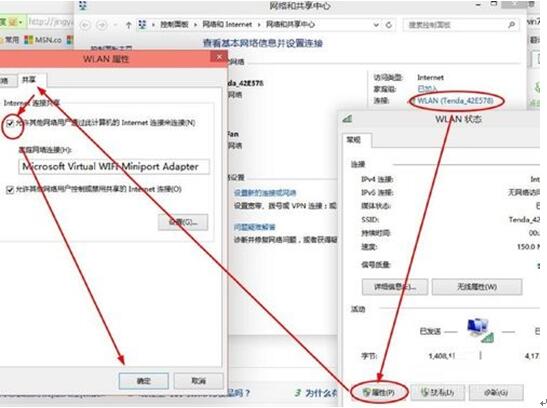Open WLAN (Tenda_42E578) connection link
This screenshot has width=547, height=408.
point(455,101)
